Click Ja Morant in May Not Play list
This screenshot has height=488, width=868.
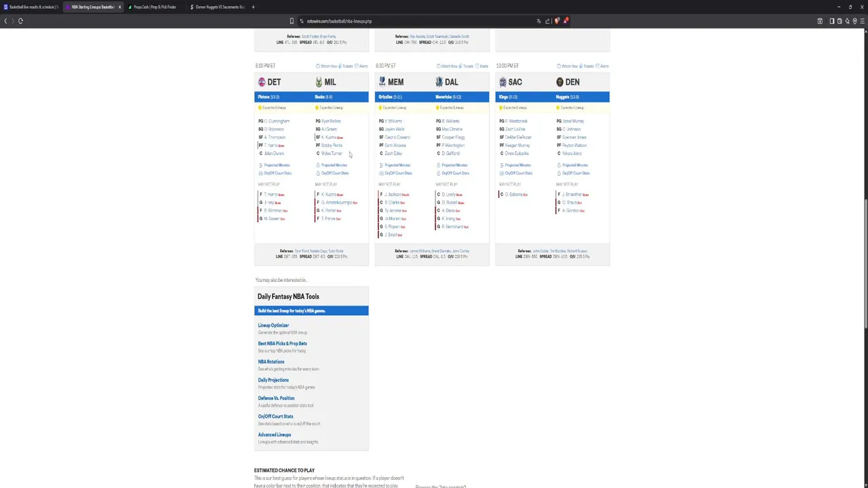[393, 218]
